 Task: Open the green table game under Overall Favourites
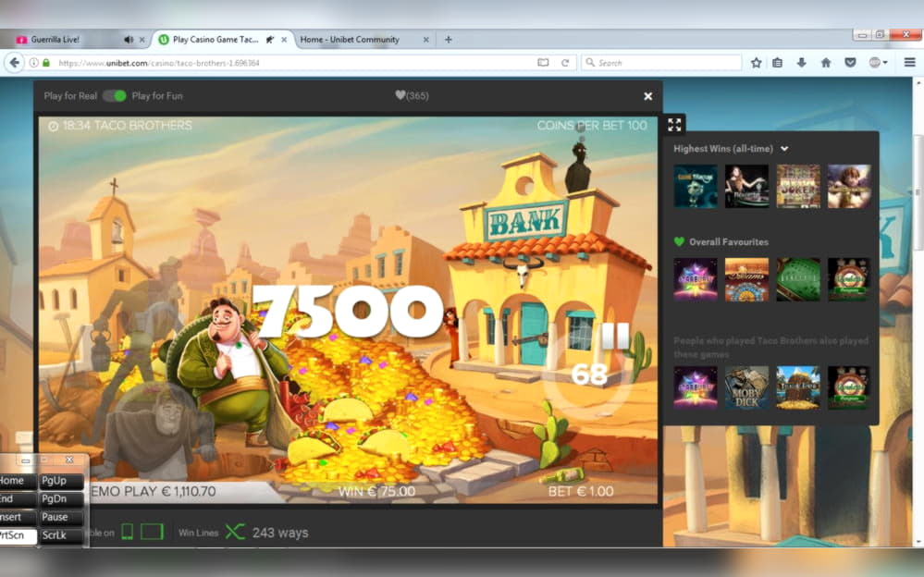coord(798,279)
